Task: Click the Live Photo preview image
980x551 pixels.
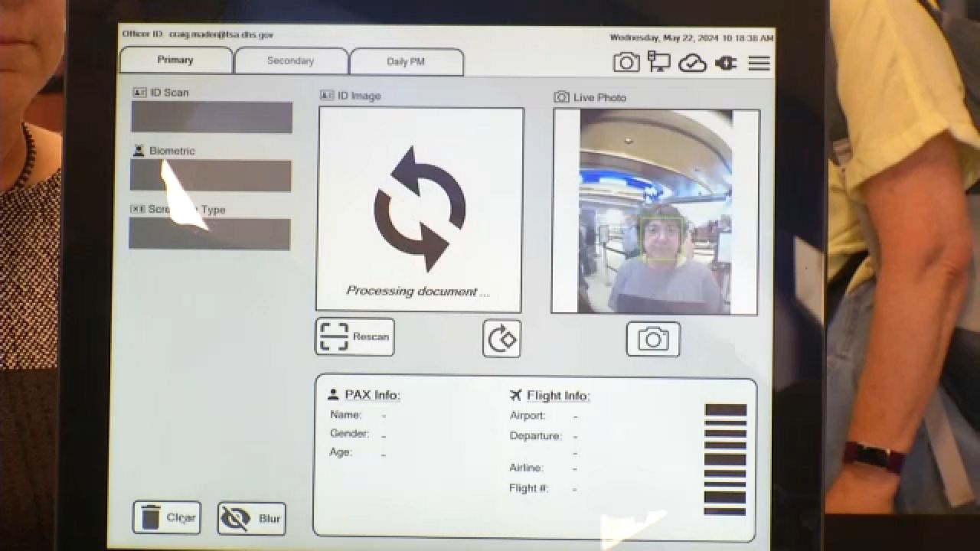Action: click(655, 211)
